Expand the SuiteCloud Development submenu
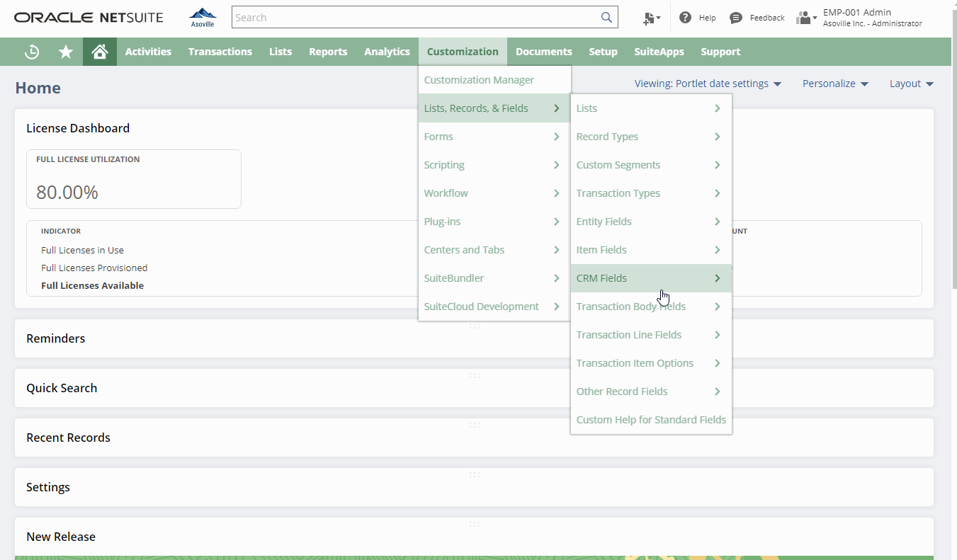This screenshot has width=957, height=560. [494, 307]
